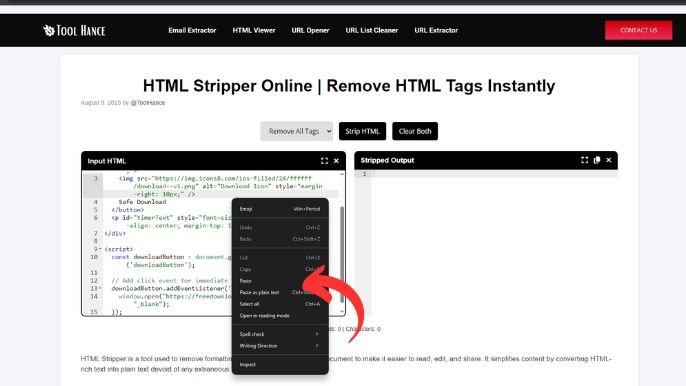Click the 'const downloadButton' code line
Image resolution: width=686 pixels, height=386 pixels.
click(171, 257)
